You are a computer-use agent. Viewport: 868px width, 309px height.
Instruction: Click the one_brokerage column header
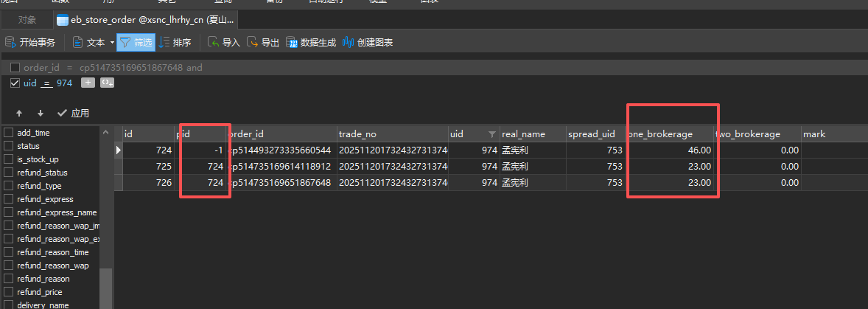pyautogui.click(x=669, y=134)
